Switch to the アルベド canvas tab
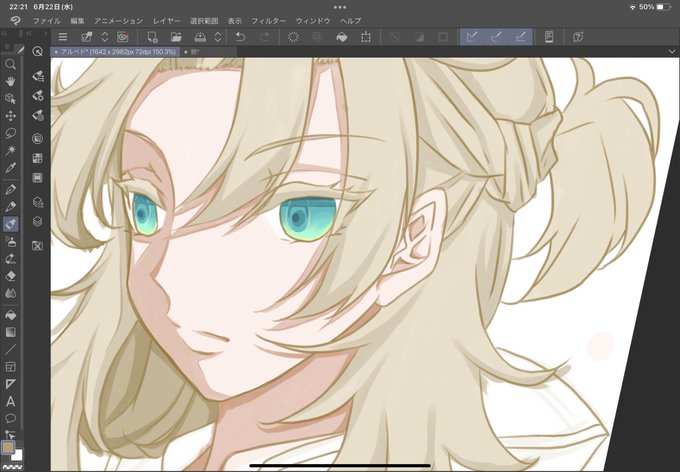This screenshot has height=472, width=680. [115, 52]
